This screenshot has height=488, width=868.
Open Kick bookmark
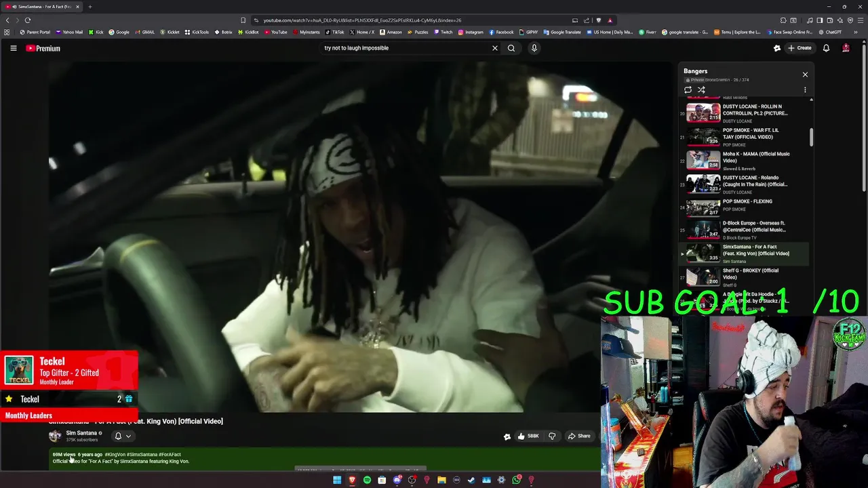(96, 32)
